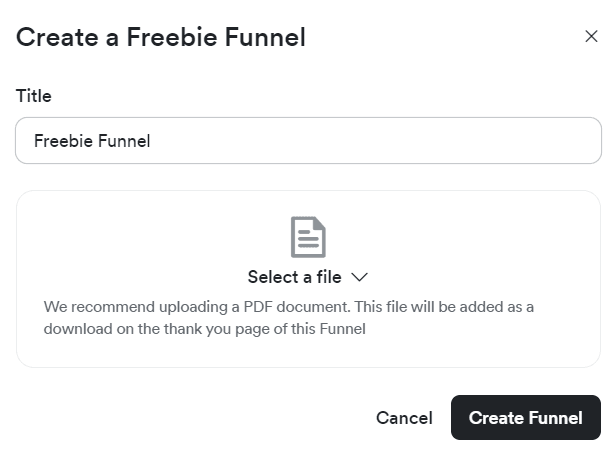Open the Select a file dropdown
The height and width of the screenshot is (457, 616).
308,277
